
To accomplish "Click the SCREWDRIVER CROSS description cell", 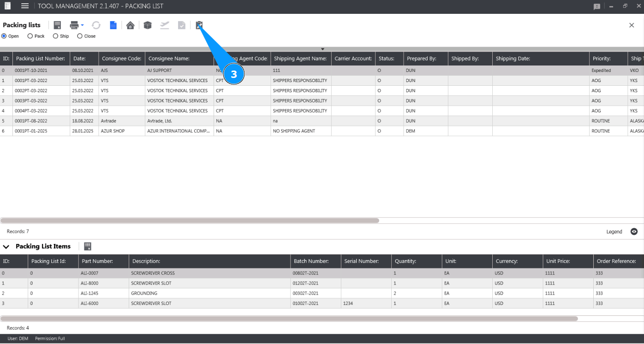I will click(x=209, y=273).
